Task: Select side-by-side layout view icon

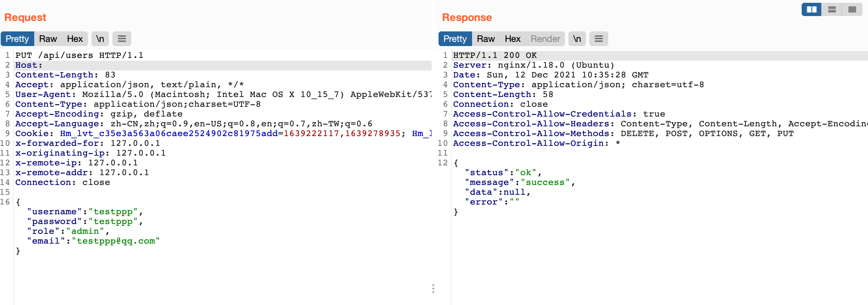Action: [811, 9]
